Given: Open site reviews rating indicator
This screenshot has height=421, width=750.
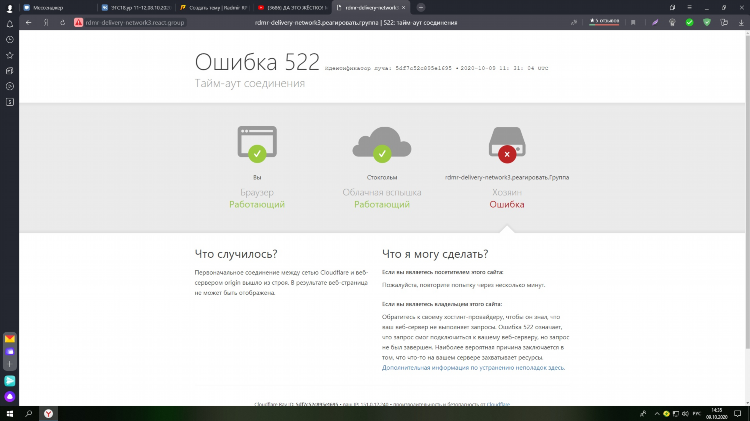Looking at the screenshot, I should (604, 22).
